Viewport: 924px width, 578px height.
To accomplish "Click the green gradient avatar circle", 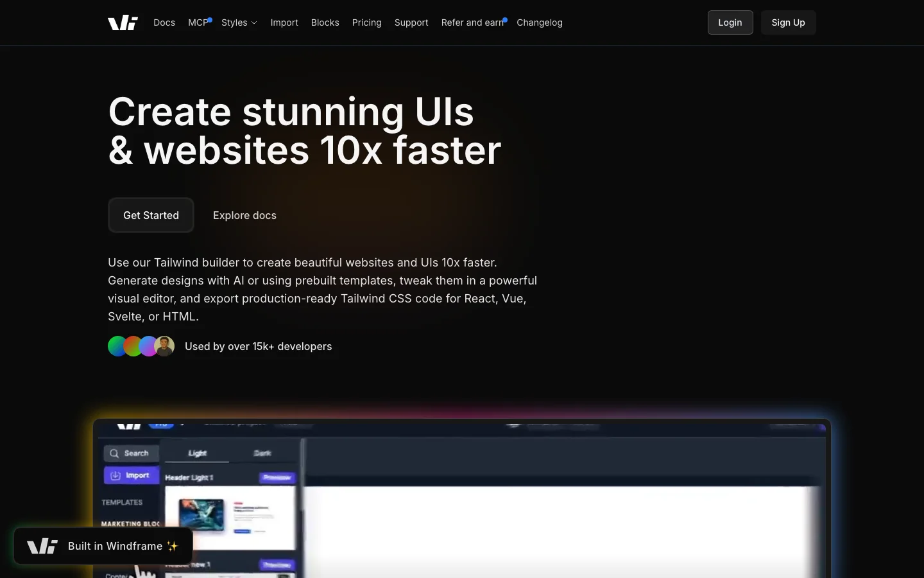I will coord(117,346).
